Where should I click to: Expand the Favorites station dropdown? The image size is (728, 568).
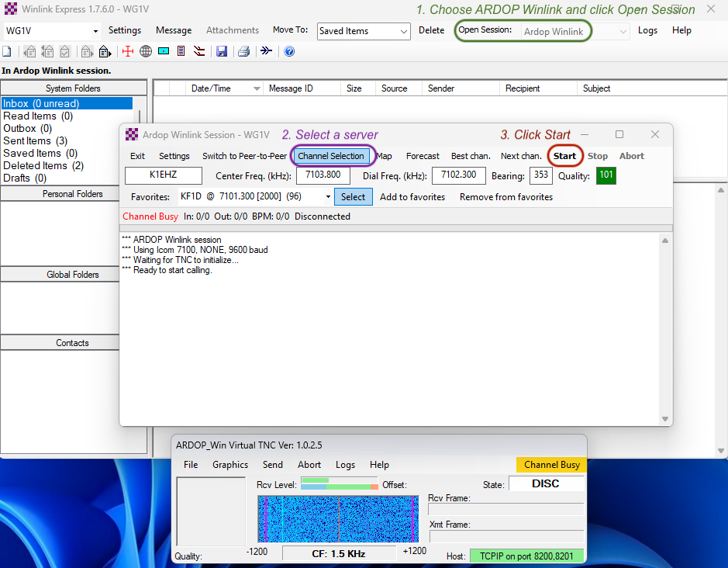[x=328, y=197]
